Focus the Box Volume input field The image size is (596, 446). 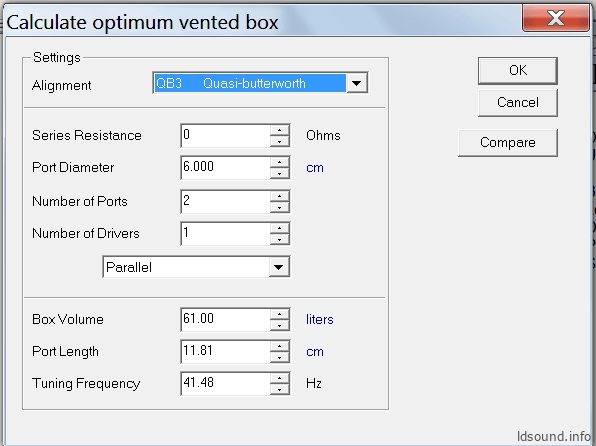pos(226,319)
